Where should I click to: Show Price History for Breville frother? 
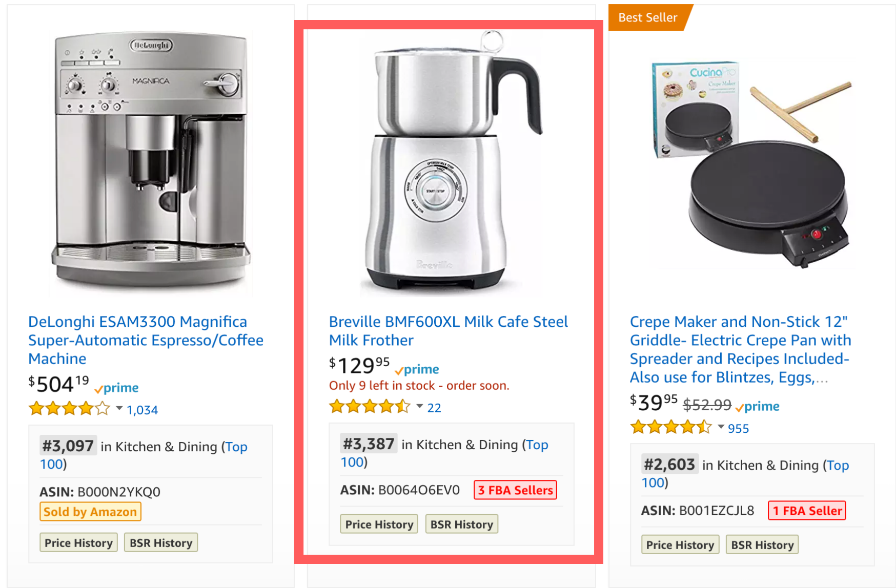[x=379, y=524]
